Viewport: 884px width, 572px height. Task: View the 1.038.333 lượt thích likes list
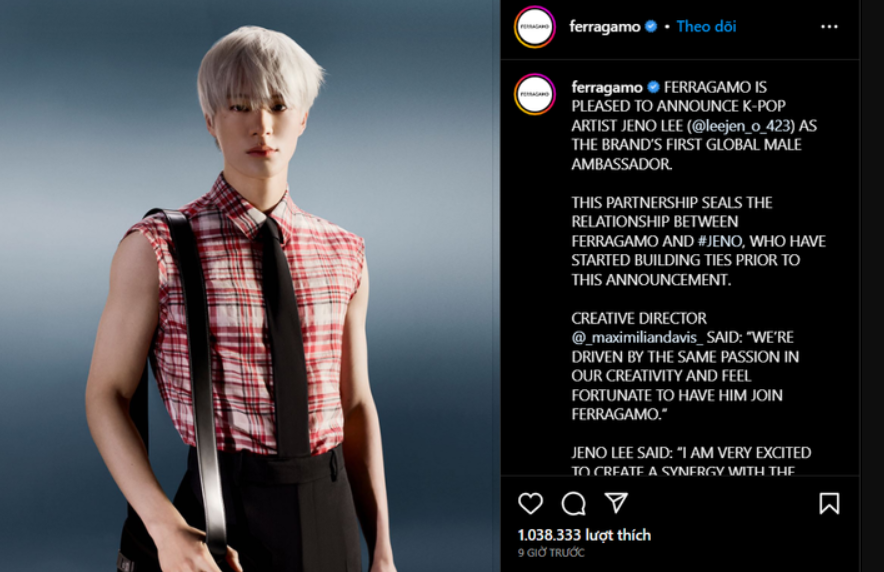pyautogui.click(x=584, y=535)
